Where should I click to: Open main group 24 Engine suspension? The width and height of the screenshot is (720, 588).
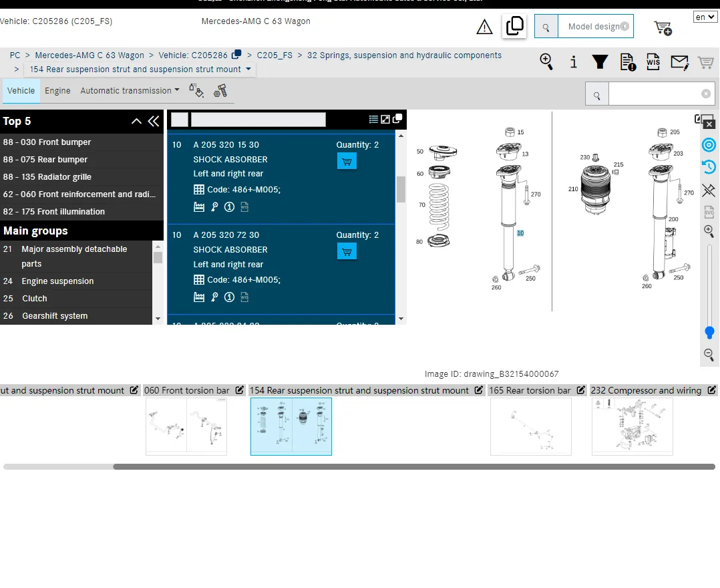coord(75,281)
